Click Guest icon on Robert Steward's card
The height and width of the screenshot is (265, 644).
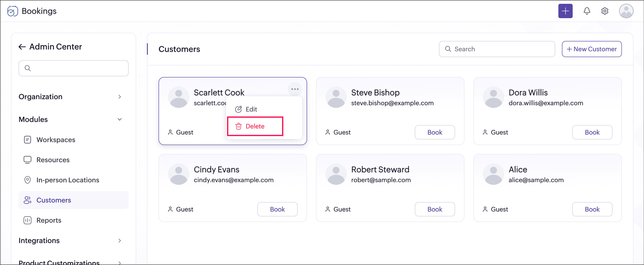[328, 209]
